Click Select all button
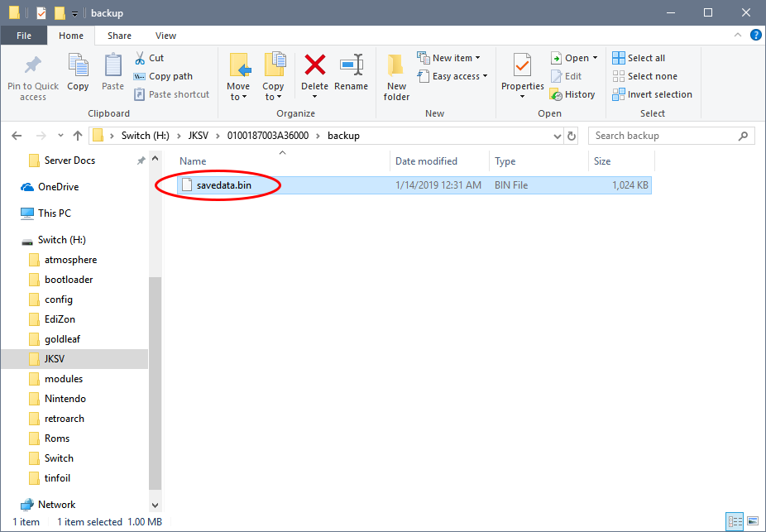 click(x=639, y=58)
